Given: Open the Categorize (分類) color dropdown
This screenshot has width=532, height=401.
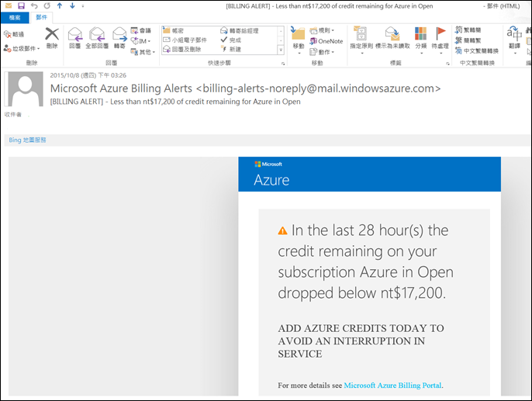Looking at the screenshot, I should click(420, 37).
